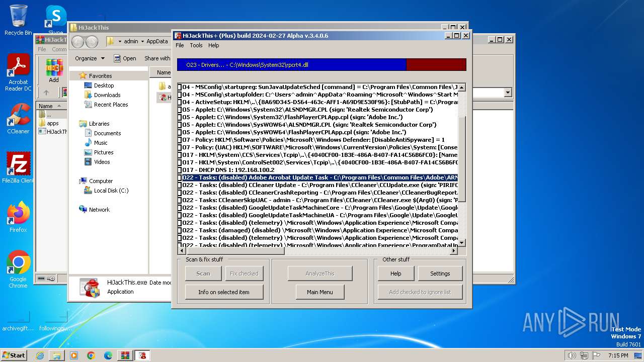
Task: Check O22 Adobe Acrobat Update Task entry
Action: click(180, 177)
